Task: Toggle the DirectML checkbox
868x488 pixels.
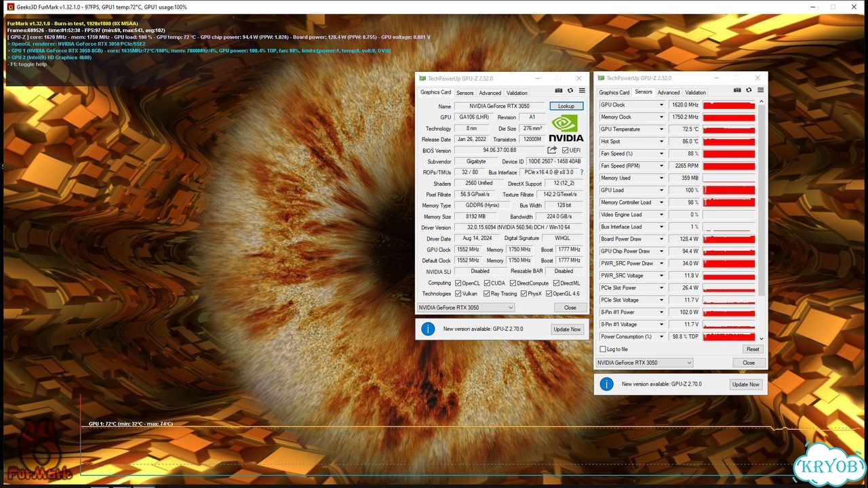Action: pos(557,283)
